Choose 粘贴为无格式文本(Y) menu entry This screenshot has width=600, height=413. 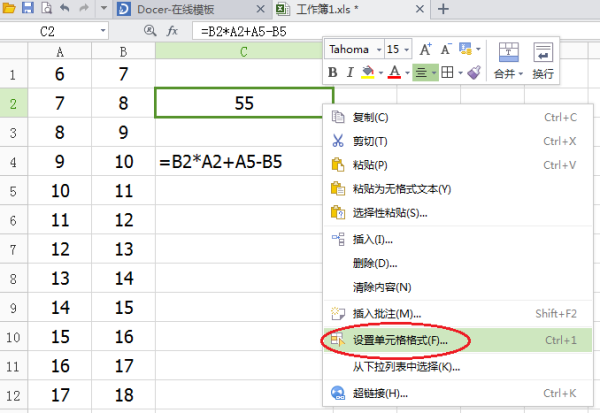tap(458, 189)
